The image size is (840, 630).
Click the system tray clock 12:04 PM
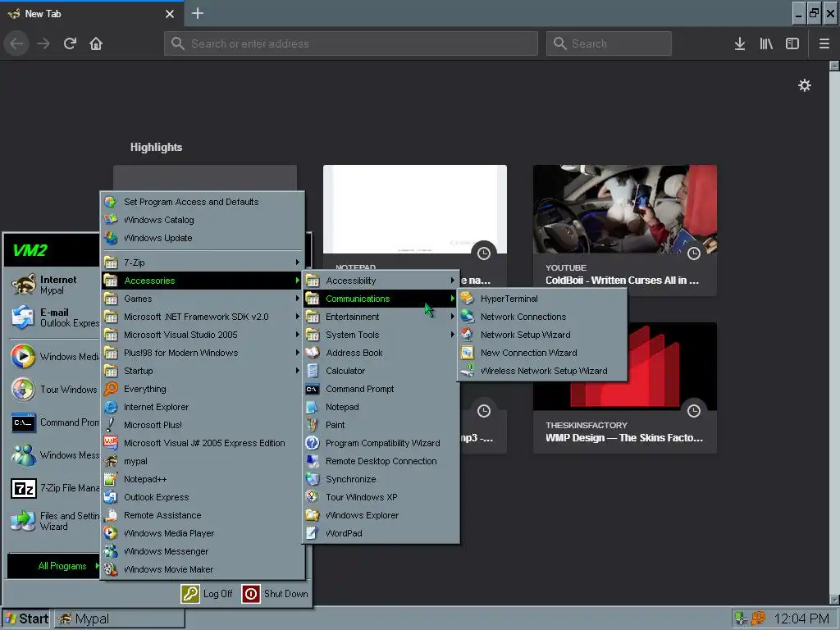(801, 619)
